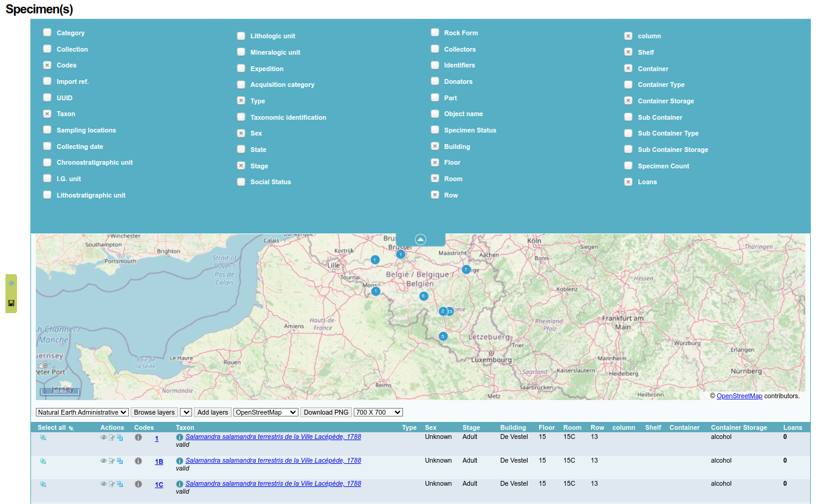
Task: Click the duplicate icon for specimen 1C
Action: [x=120, y=484]
